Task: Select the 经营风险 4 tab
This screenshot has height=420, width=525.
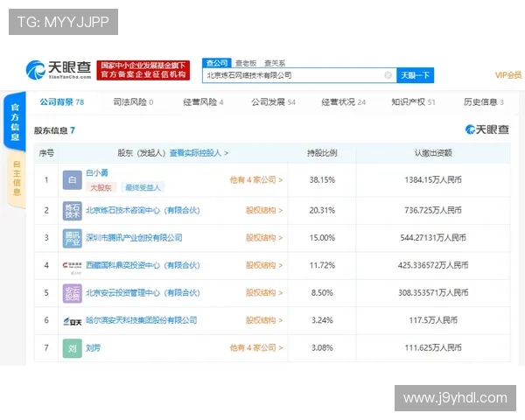Action: 203,101
